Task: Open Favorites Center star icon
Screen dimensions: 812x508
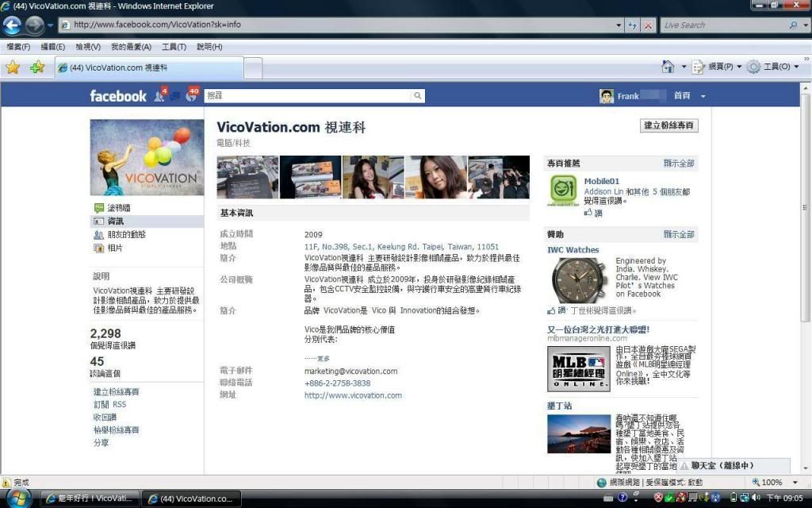Action: [x=13, y=67]
